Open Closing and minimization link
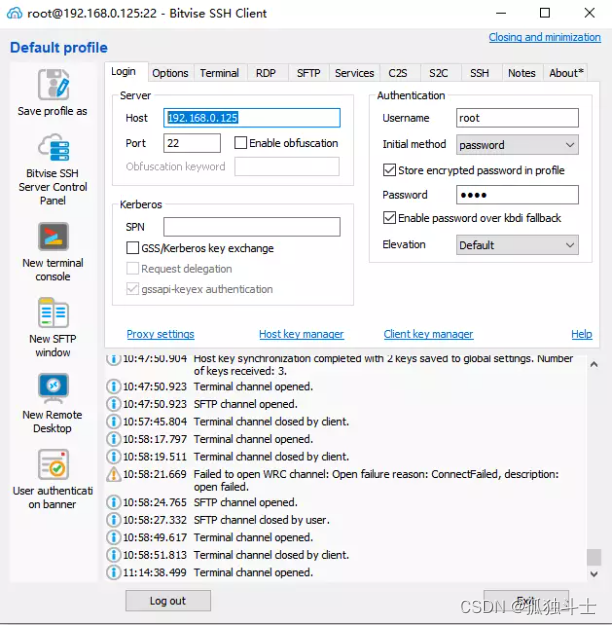 pyautogui.click(x=545, y=37)
